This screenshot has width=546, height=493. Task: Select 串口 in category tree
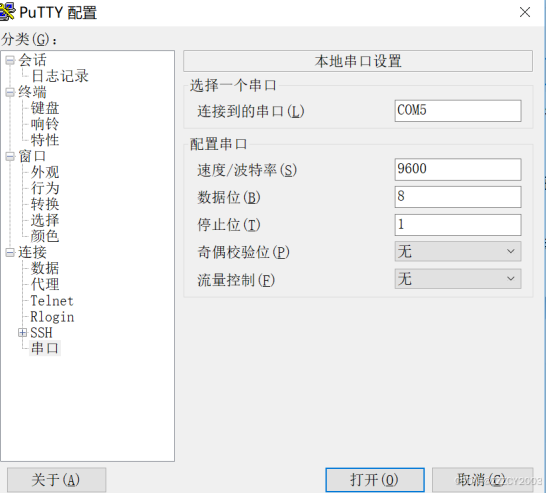(45, 348)
